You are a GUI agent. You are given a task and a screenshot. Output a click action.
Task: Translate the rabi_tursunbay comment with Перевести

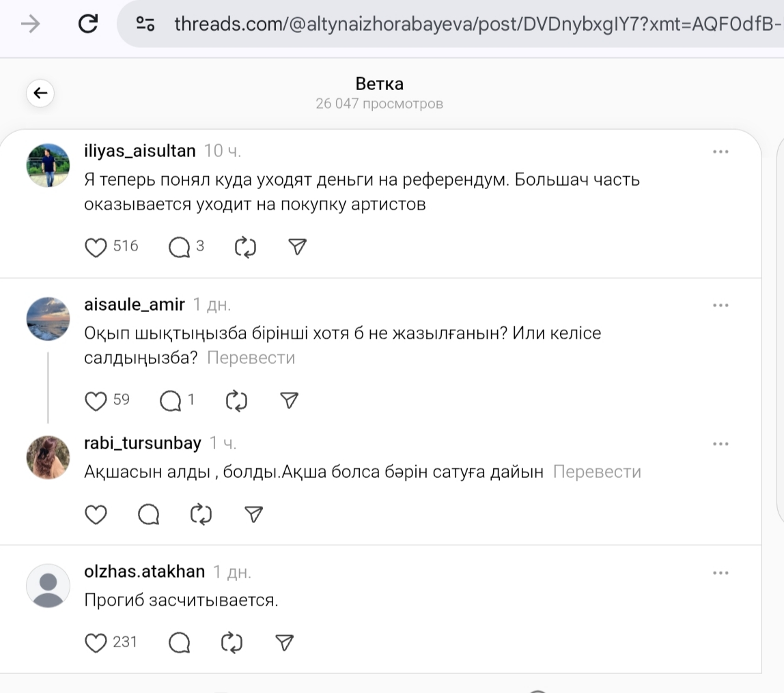click(x=597, y=472)
